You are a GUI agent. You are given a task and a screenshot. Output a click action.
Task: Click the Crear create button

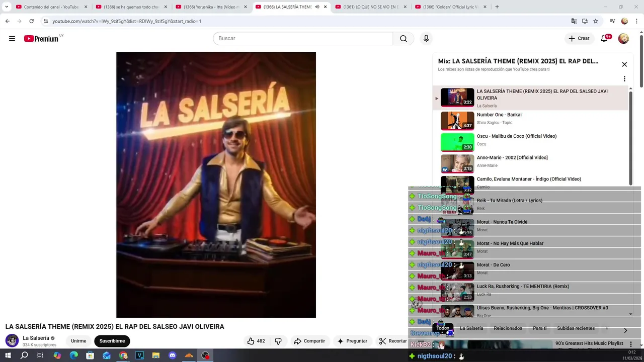point(579,38)
